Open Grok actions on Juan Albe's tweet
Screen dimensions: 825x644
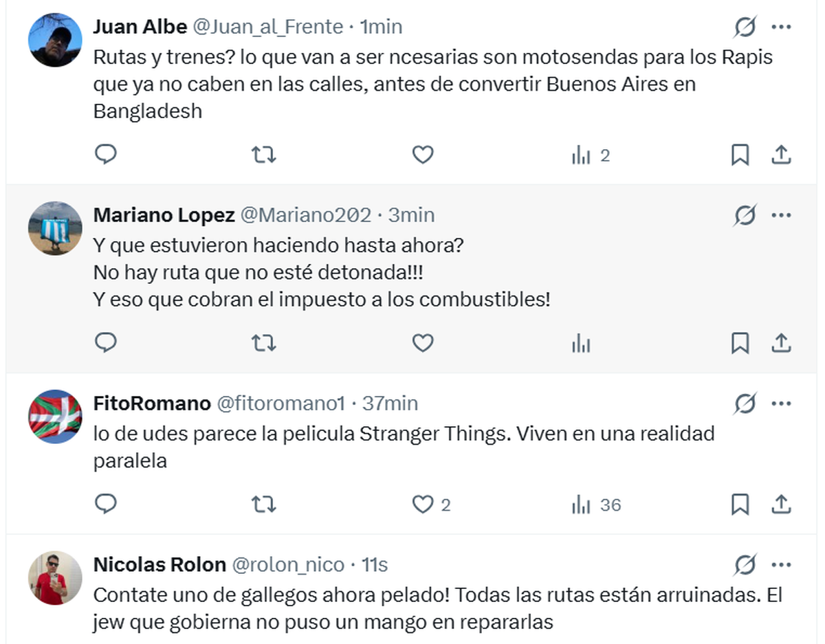click(x=745, y=27)
